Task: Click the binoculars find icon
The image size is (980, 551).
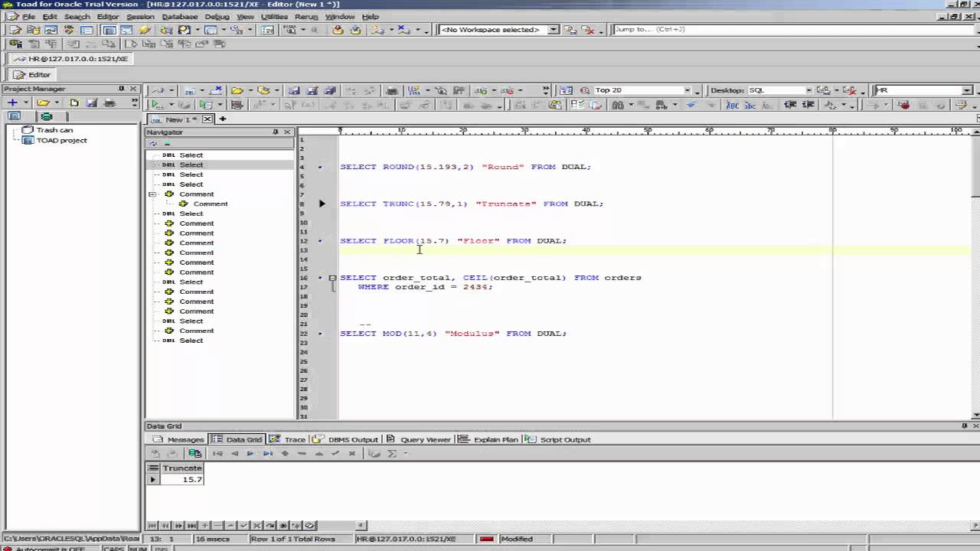Action: pos(617,105)
